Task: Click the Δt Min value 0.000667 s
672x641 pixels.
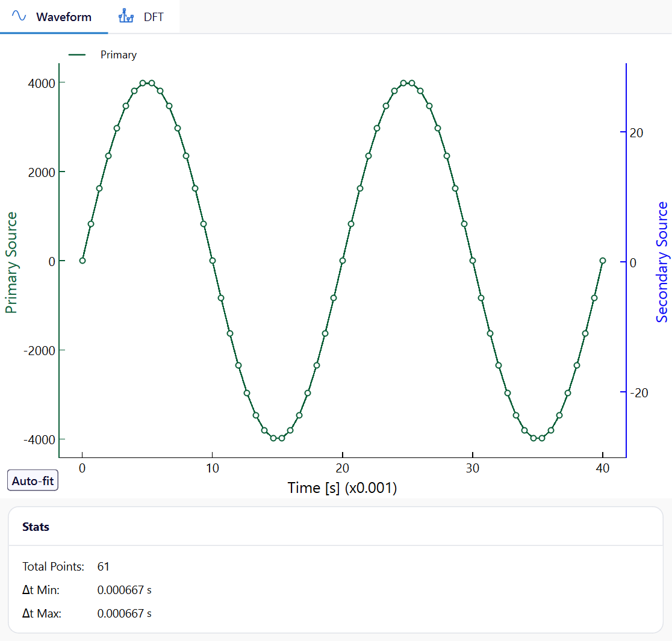Action: [124, 590]
